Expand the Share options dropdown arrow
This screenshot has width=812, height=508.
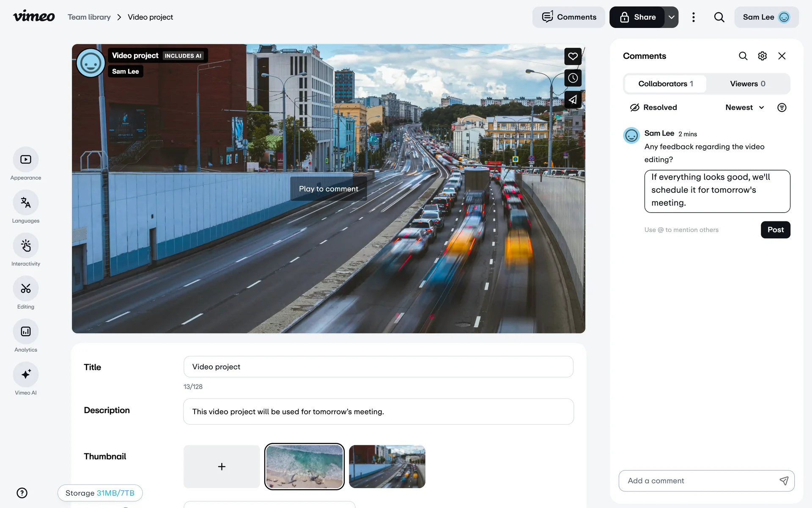(x=671, y=17)
